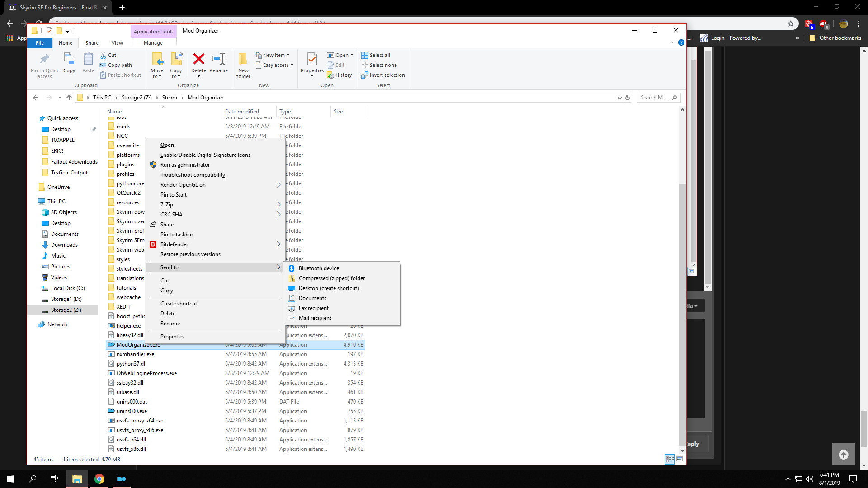Expand the Open button dropdown in ribbon
This screenshot has width=868, height=488.
click(352, 55)
